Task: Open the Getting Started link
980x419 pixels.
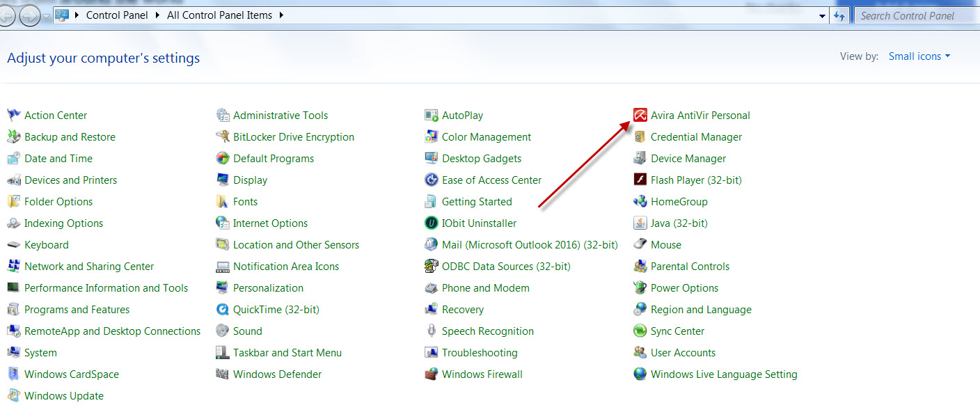Action: pyautogui.click(x=477, y=202)
